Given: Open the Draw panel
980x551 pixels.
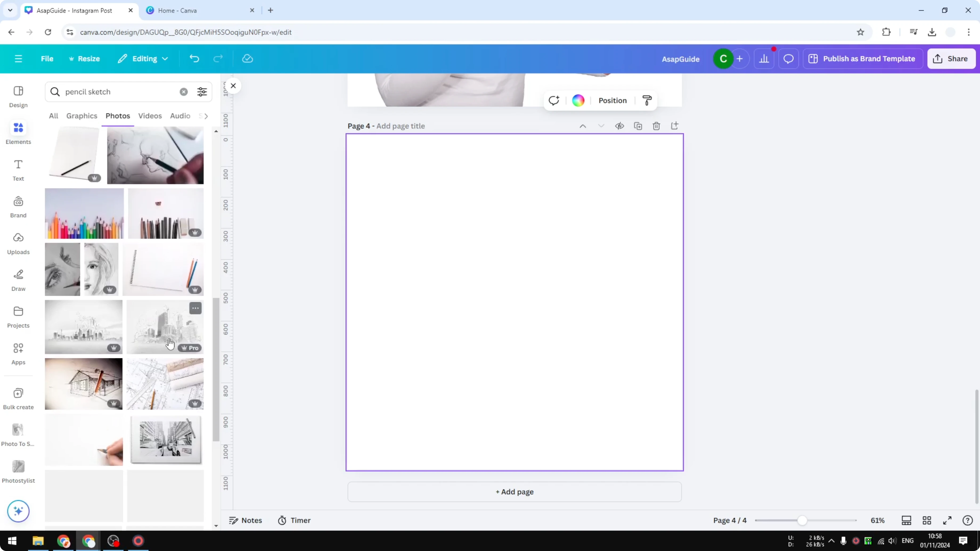Looking at the screenshot, I should [18, 279].
